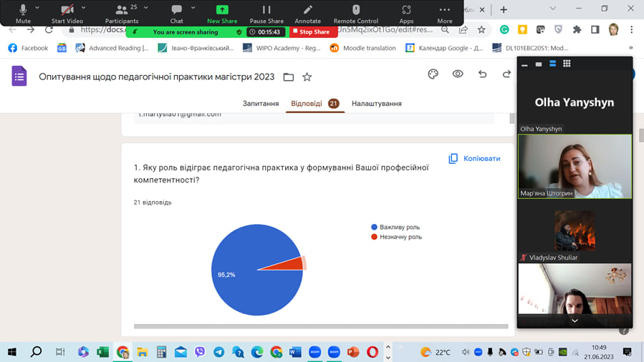Switch Zoom panel to single-video view

(539, 64)
